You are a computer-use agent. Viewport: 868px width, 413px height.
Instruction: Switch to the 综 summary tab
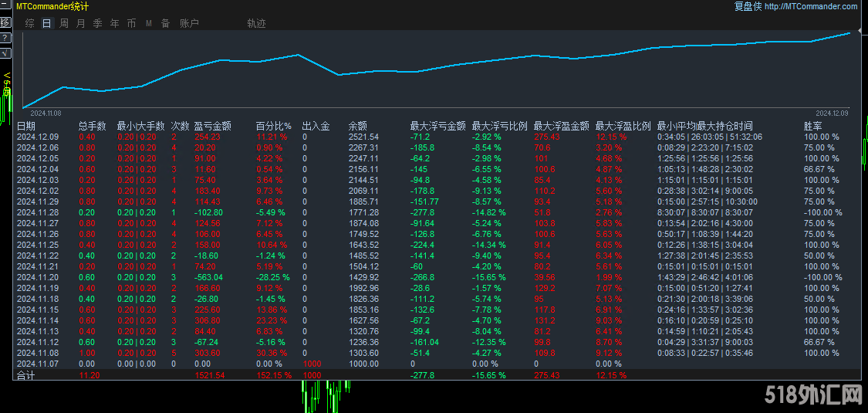pos(30,24)
